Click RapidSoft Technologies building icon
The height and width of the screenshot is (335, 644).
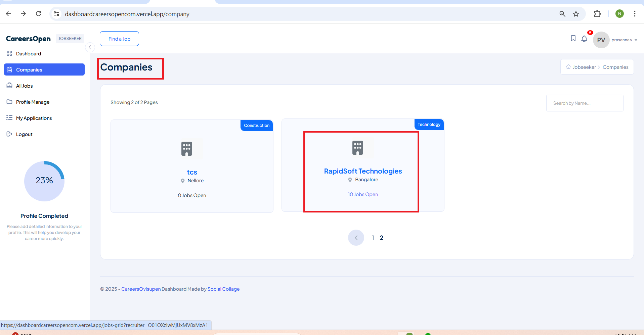click(358, 148)
